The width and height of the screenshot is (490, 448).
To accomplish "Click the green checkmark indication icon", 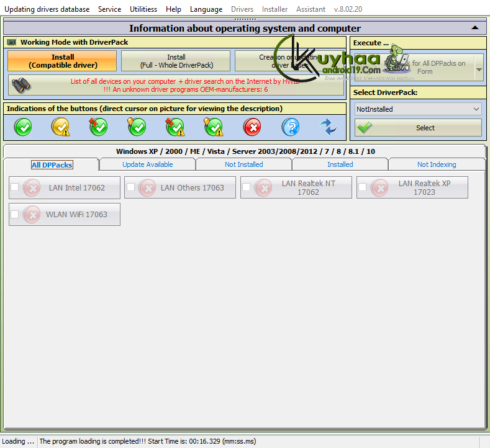I will click(x=23, y=127).
